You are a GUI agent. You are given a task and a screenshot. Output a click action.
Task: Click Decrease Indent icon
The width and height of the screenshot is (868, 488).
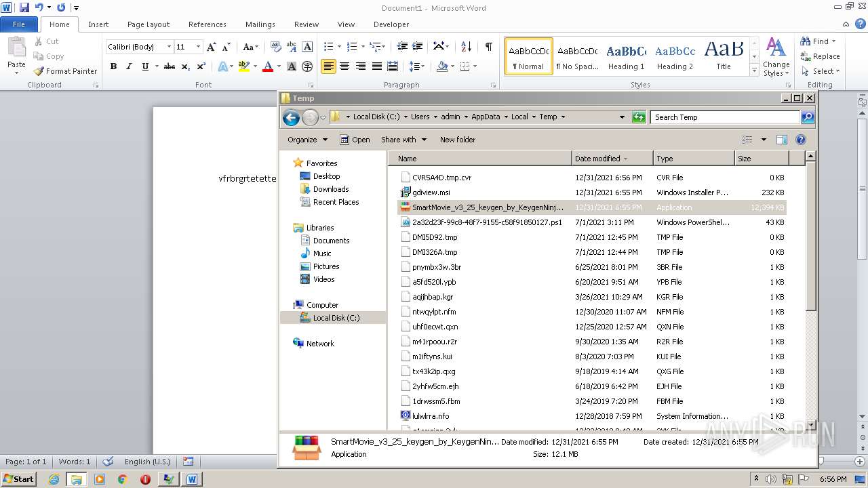(402, 47)
